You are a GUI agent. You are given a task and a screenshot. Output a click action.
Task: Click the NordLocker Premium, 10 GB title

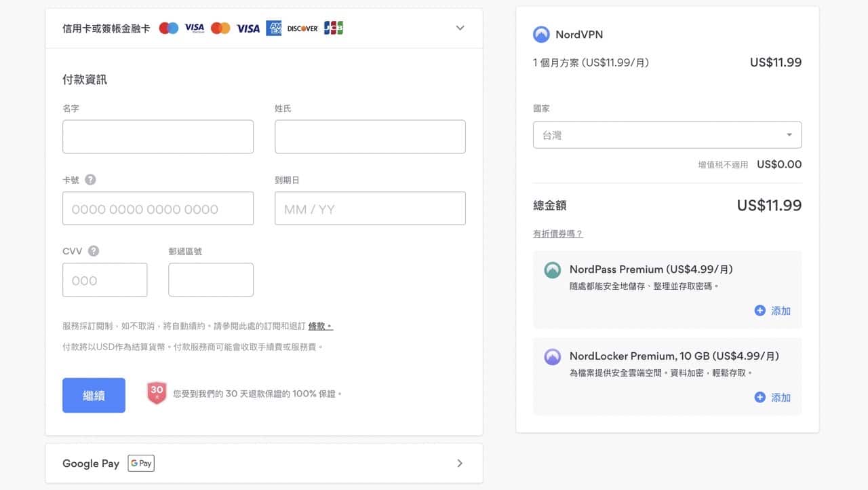pos(674,356)
